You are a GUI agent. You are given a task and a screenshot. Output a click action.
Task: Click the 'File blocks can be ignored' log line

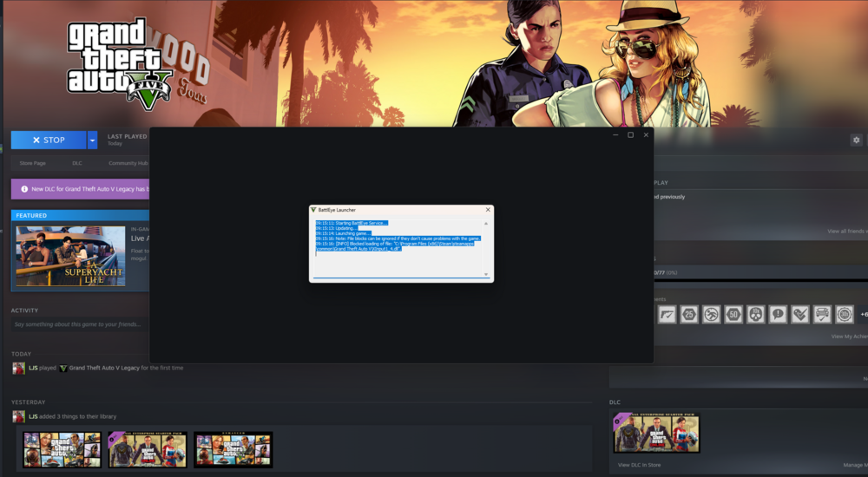[398, 238]
